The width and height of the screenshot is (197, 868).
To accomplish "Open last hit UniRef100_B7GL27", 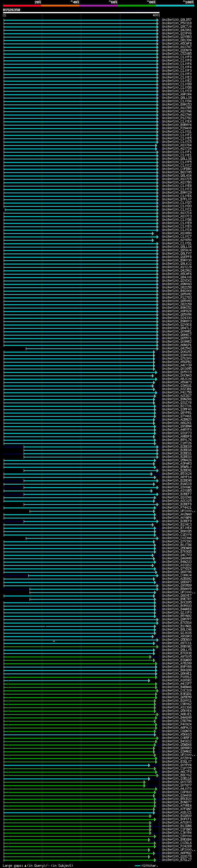I will [177, 860].
